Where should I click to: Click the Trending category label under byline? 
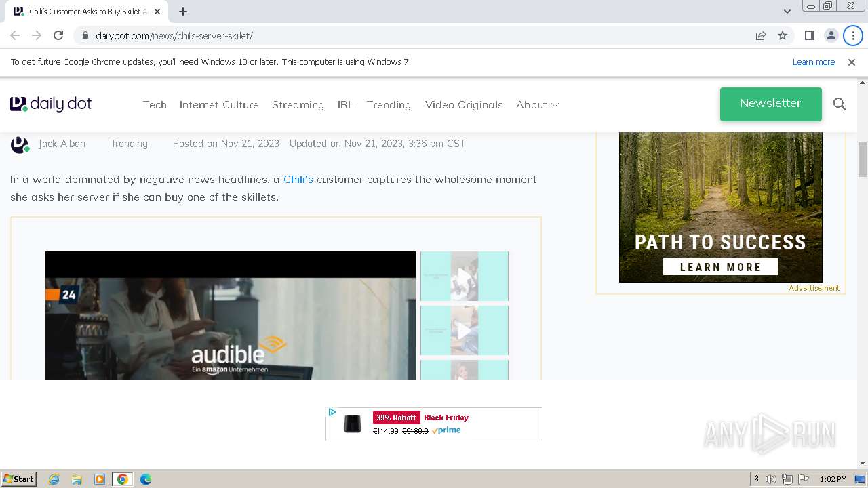129,143
